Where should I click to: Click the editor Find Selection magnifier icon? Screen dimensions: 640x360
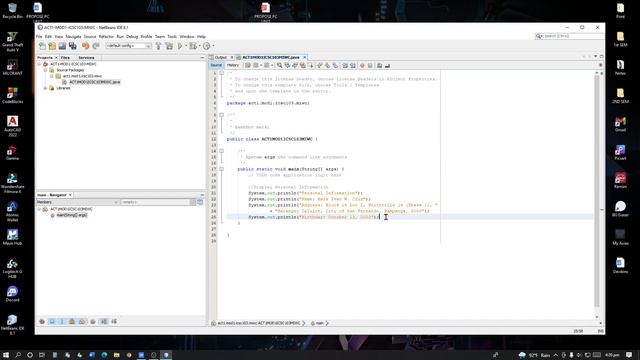point(280,65)
